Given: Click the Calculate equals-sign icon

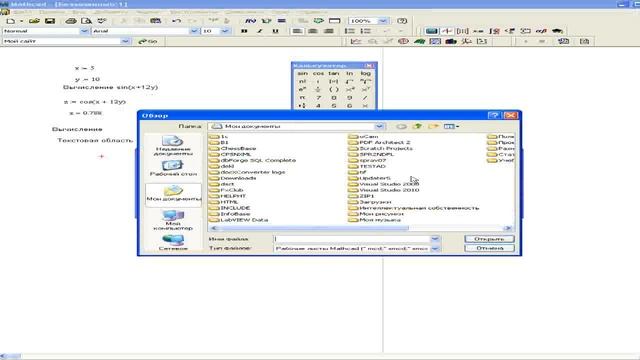Looking at the screenshot, I should tap(282, 21).
